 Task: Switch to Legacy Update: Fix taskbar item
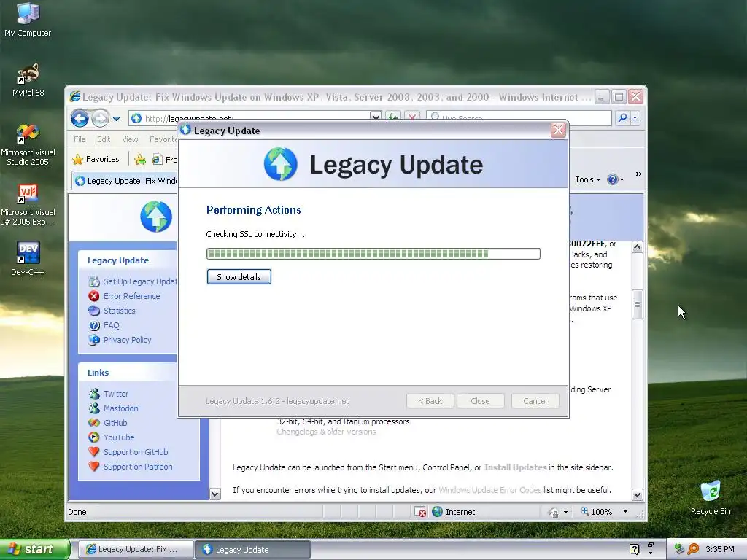pos(135,550)
